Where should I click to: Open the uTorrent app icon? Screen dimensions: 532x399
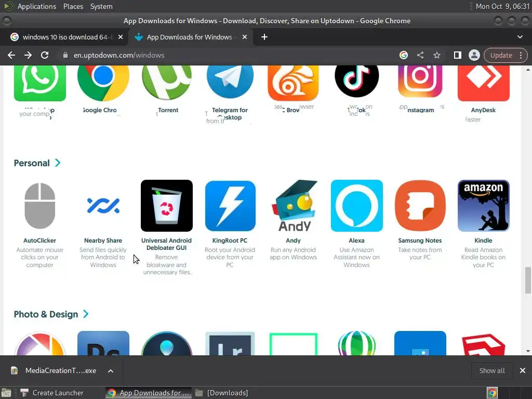pos(167,84)
